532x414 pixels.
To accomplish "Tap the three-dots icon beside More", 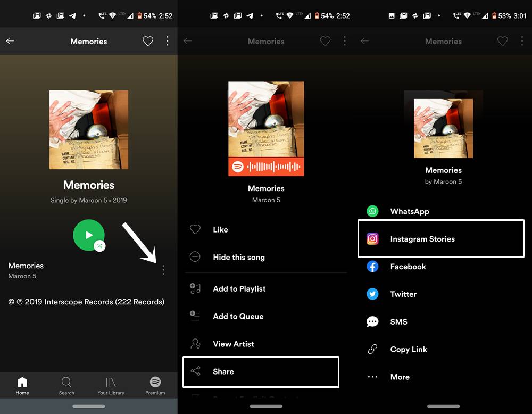I will [x=372, y=377].
